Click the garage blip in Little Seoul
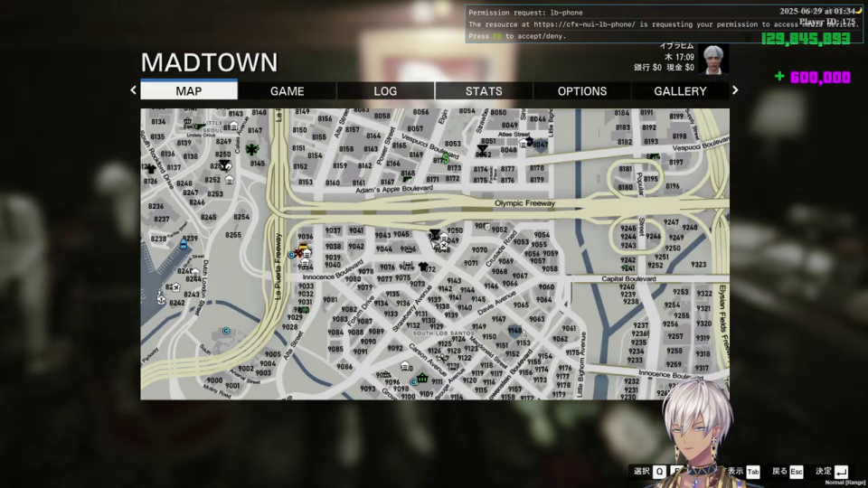 click(x=233, y=126)
